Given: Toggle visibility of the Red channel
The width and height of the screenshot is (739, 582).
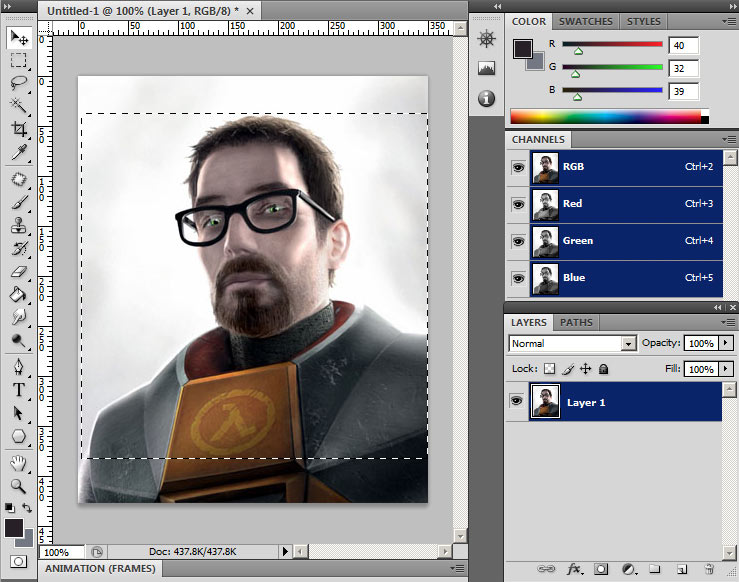Looking at the screenshot, I should 518,204.
